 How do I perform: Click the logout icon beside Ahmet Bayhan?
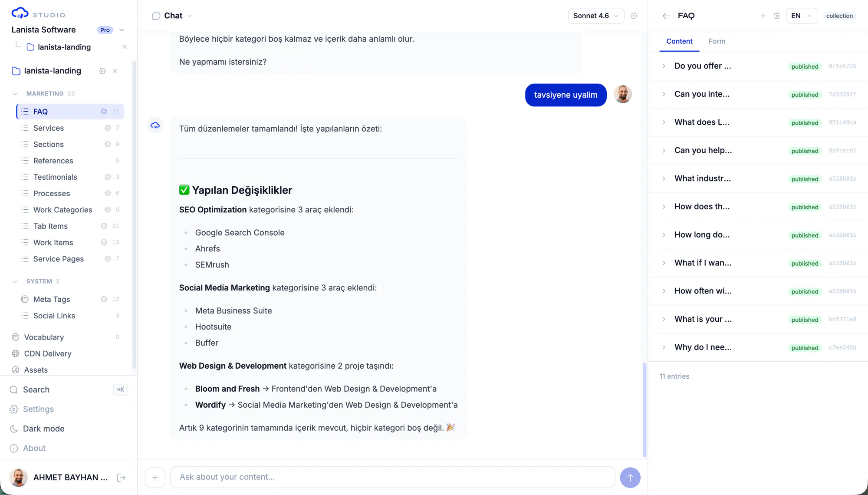coord(122,478)
